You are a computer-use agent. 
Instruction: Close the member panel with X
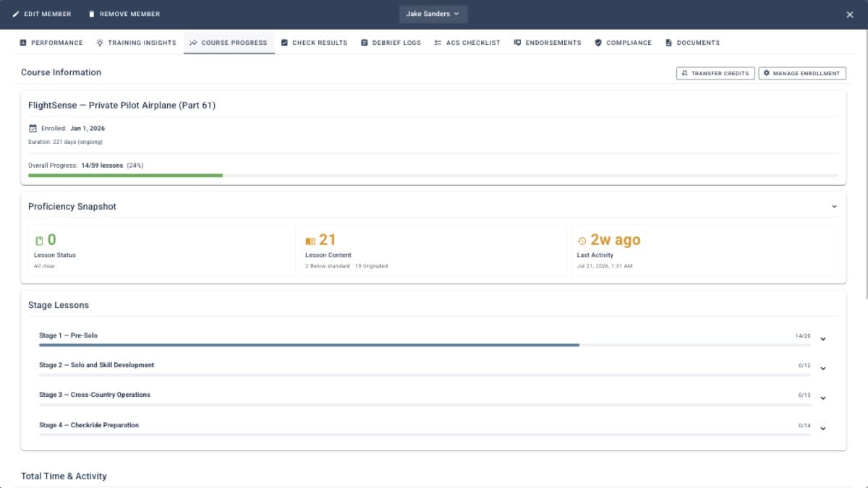(850, 14)
